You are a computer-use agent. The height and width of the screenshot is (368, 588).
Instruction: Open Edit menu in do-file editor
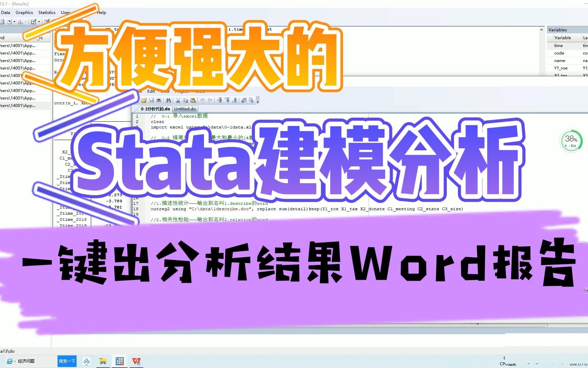pyautogui.click(x=151, y=91)
